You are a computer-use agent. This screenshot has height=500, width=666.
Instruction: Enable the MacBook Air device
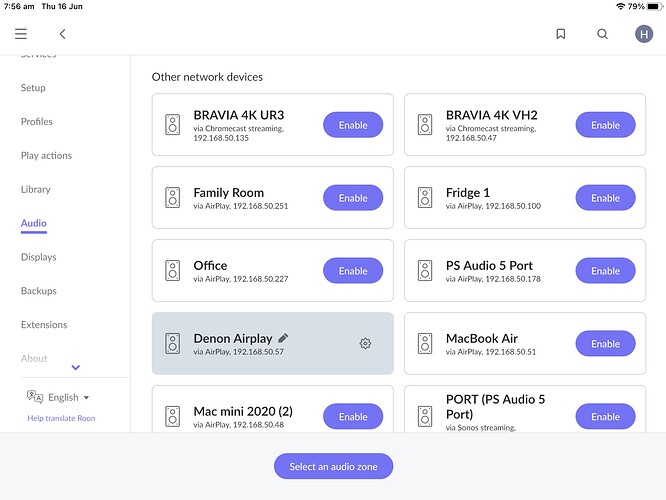605,344
